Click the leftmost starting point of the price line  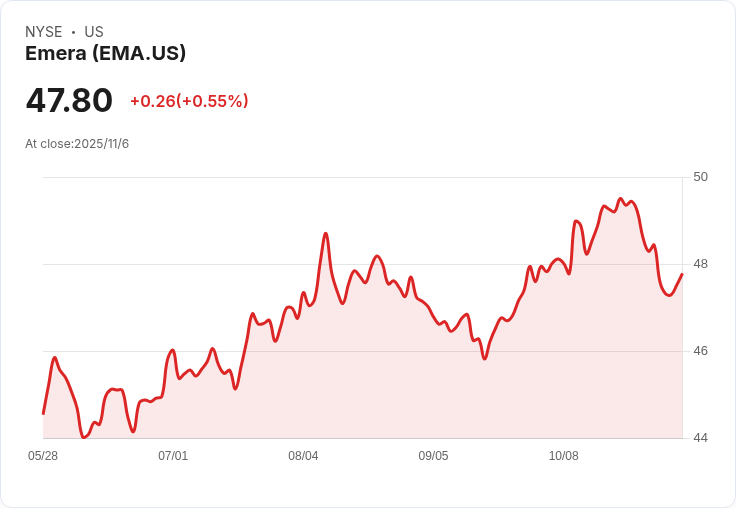43,413
